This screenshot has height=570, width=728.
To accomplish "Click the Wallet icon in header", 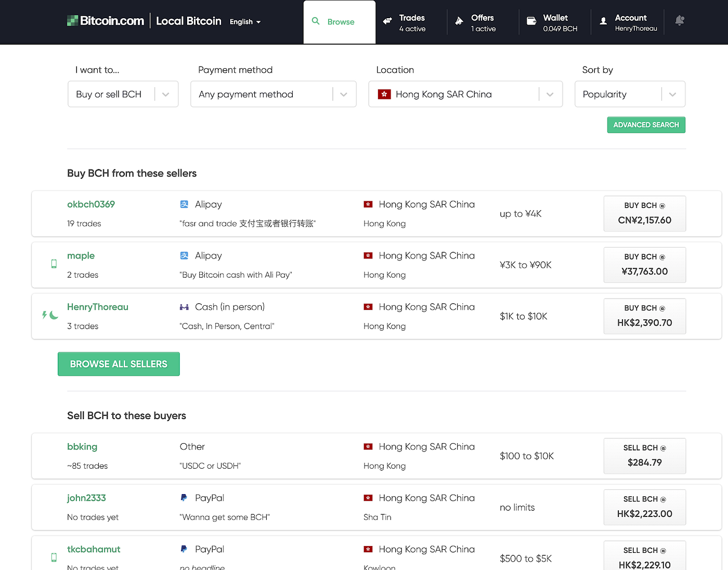I will coord(531,21).
